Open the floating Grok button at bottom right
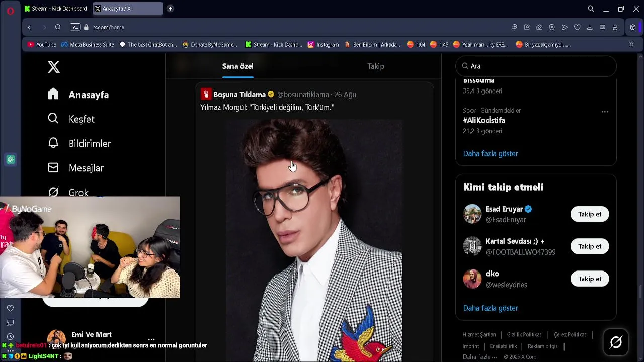 pos(616,342)
